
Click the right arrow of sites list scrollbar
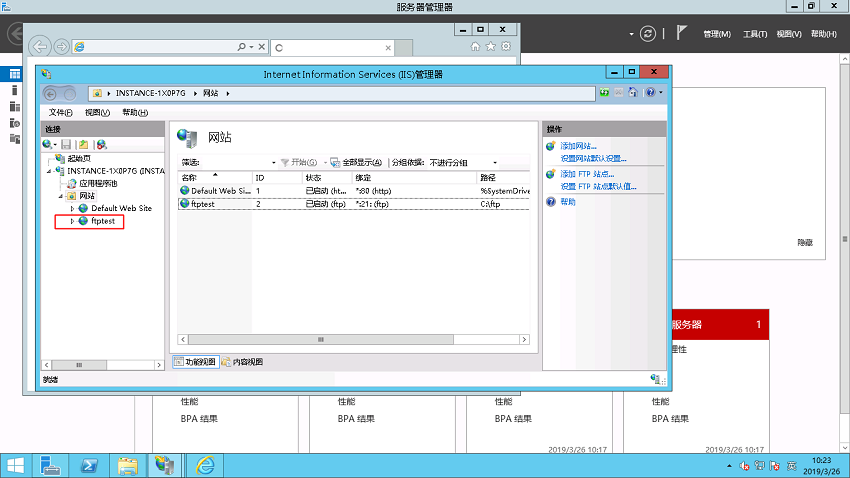tap(524, 339)
